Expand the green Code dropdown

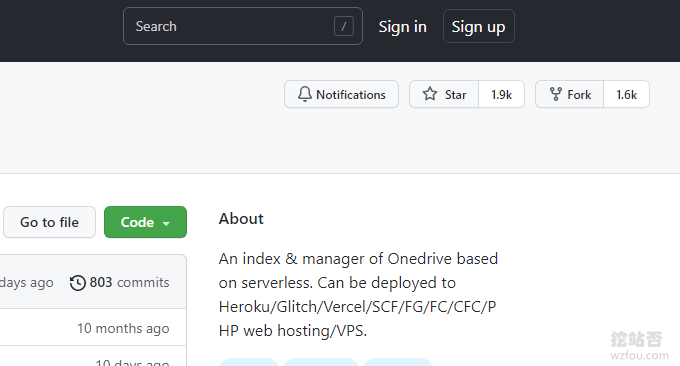point(145,222)
